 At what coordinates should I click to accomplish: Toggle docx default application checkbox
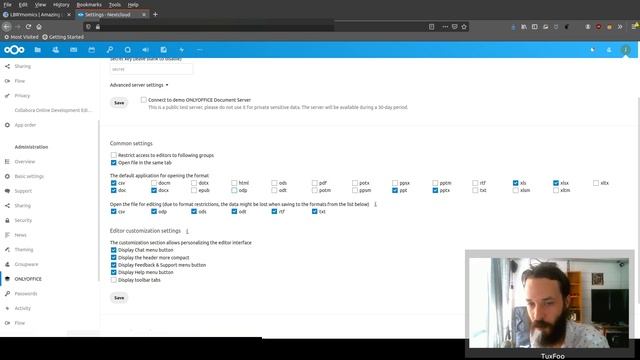(x=154, y=190)
